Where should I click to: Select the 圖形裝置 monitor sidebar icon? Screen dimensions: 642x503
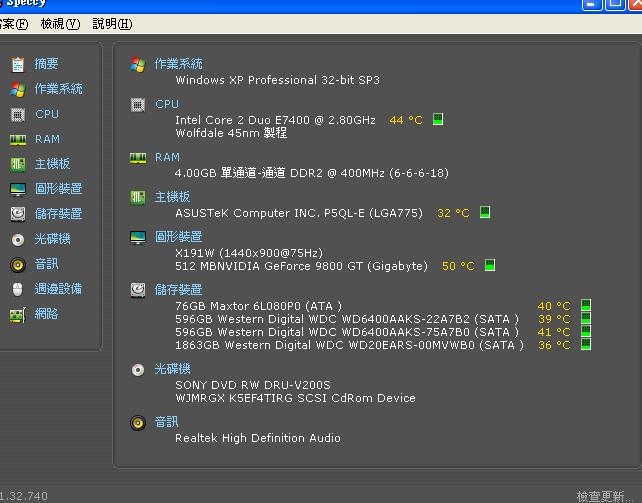pyautogui.click(x=18, y=189)
